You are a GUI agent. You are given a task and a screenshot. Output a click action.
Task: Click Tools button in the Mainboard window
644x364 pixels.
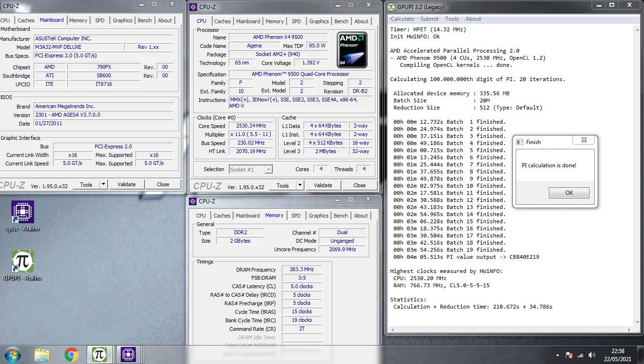[x=86, y=184]
